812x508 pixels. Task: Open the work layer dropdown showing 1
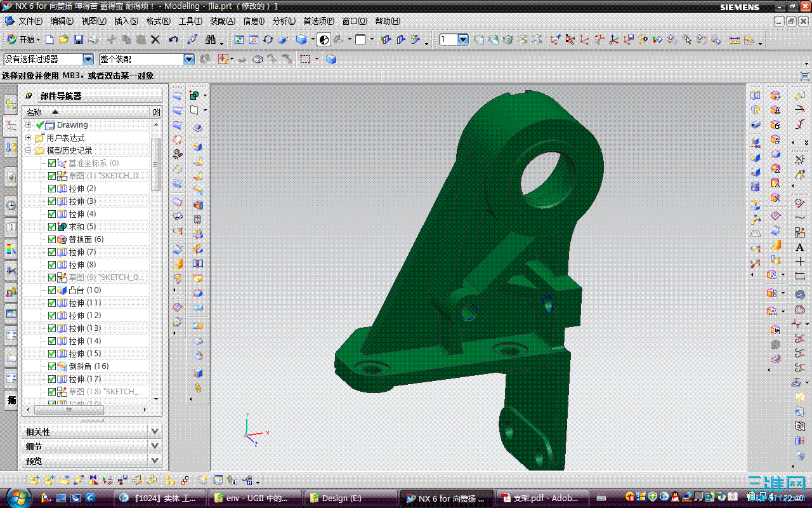point(463,39)
